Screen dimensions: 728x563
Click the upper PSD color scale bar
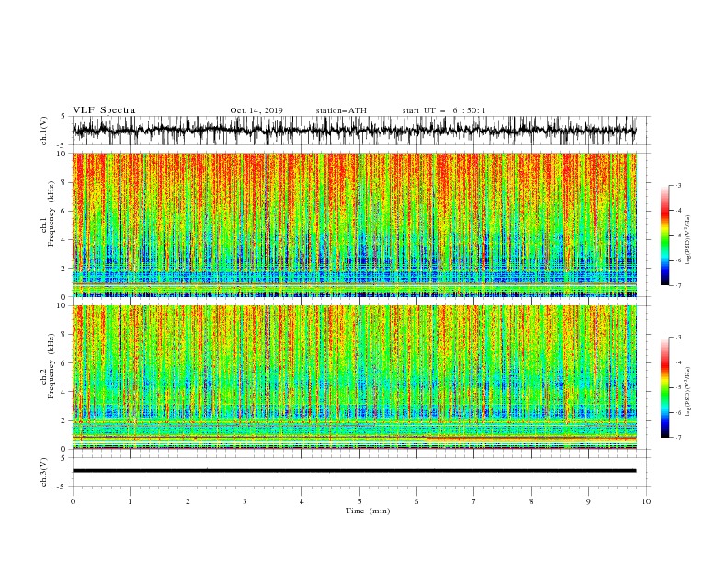[665, 236]
